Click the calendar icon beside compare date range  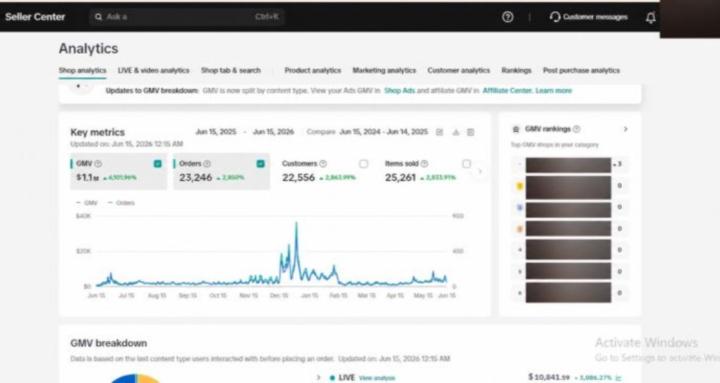point(439,132)
